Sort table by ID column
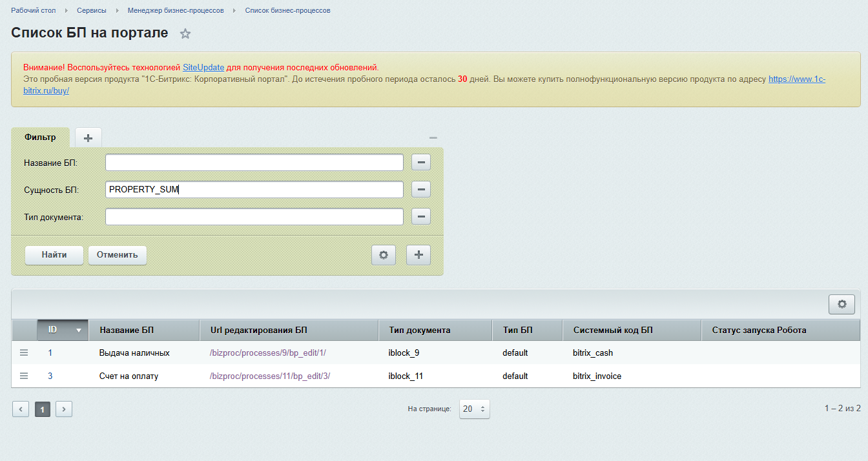This screenshot has width=868, height=461. (63, 330)
